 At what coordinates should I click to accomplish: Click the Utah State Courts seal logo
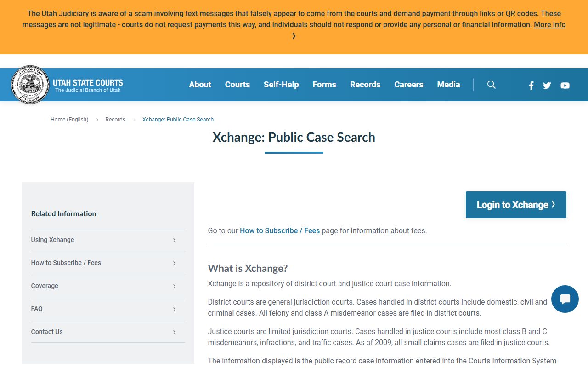click(30, 85)
